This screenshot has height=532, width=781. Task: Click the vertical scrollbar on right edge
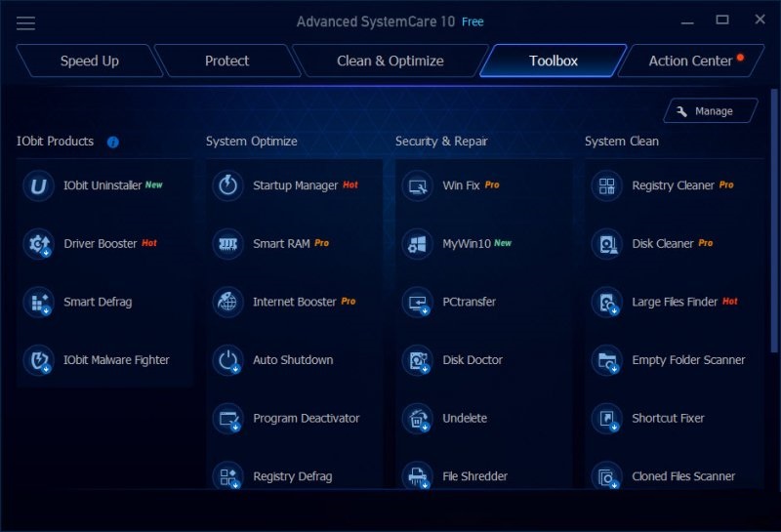pyautogui.click(x=776, y=225)
